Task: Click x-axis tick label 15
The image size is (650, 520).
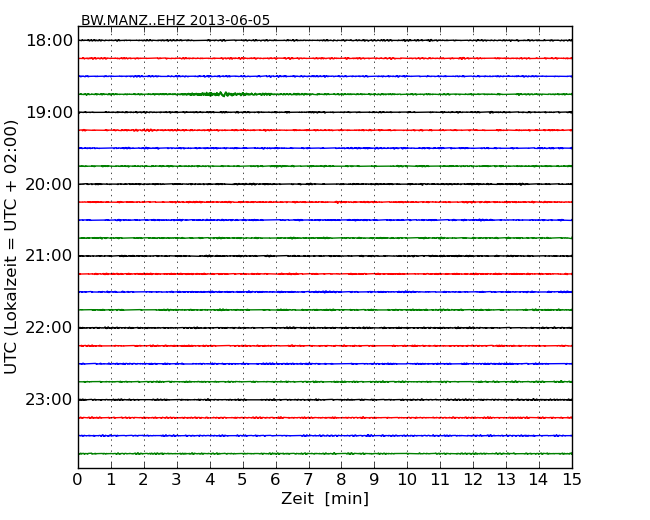Action: (x=572, y=480)
